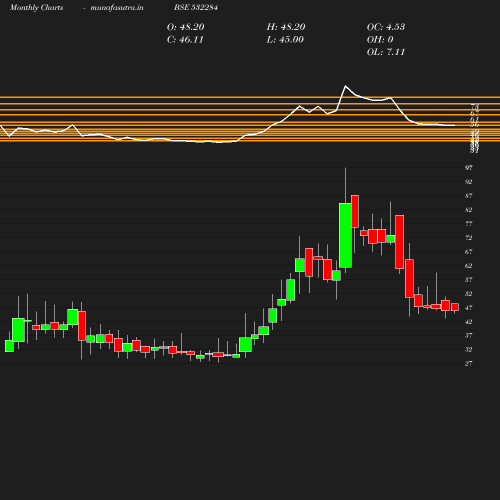Click the '37' price axis label
Screen dimensions: 500x500
469,335
